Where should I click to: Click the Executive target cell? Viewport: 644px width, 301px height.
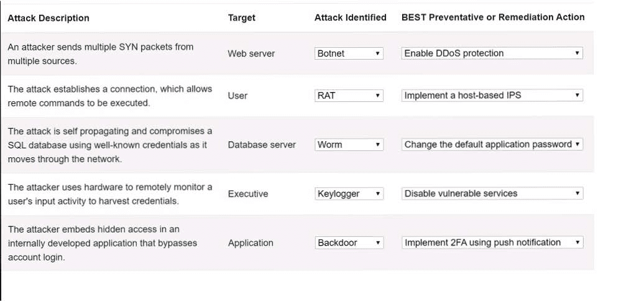coord(248,194)
